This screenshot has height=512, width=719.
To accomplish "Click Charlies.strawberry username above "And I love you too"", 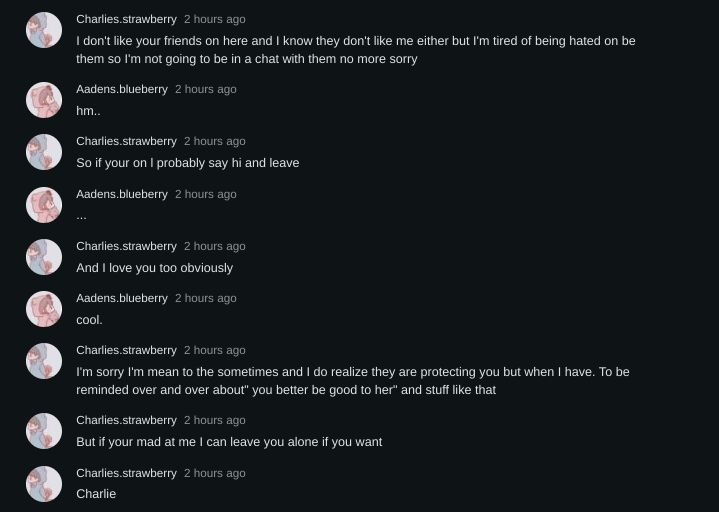I will pos(126,246).
